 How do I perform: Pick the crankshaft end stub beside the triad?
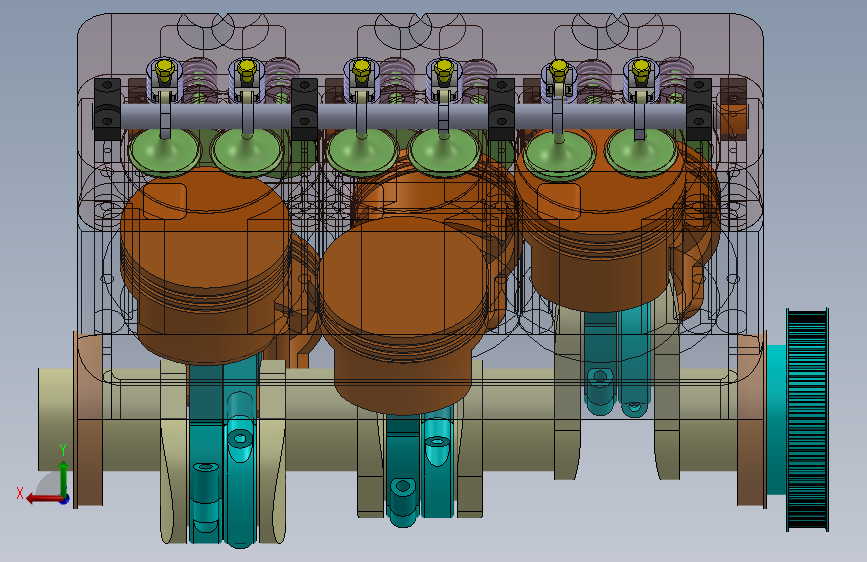coord(55,419)
